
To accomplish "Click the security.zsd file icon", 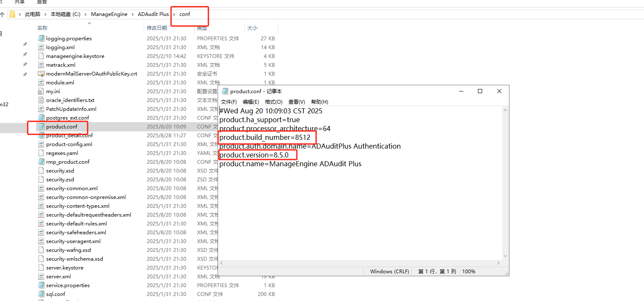I will 41,179.
